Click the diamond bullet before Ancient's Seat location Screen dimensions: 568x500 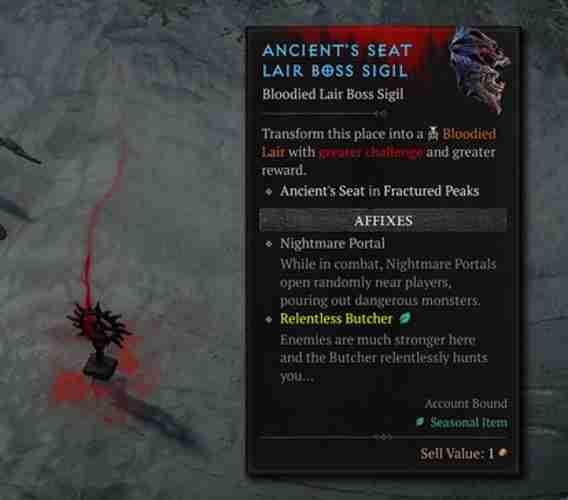(269, 191)
